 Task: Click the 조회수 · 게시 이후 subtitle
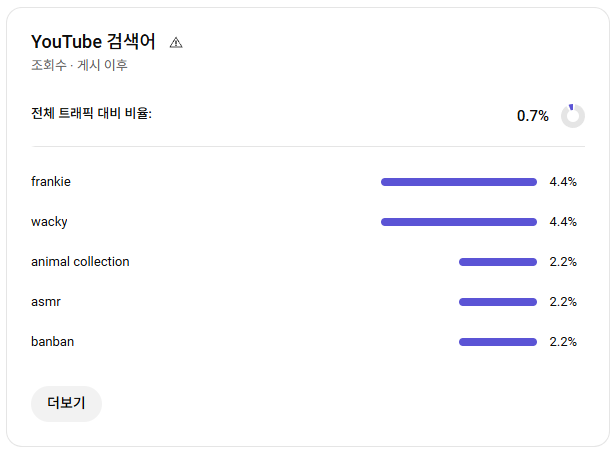pos(79,65)
